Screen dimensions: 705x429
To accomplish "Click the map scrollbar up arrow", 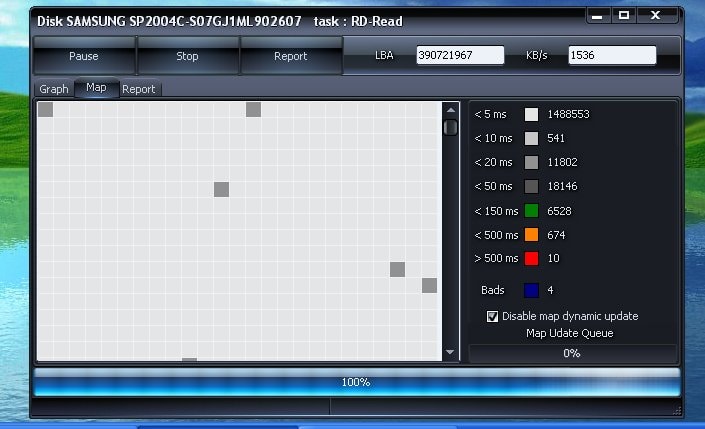I will 450,109.
